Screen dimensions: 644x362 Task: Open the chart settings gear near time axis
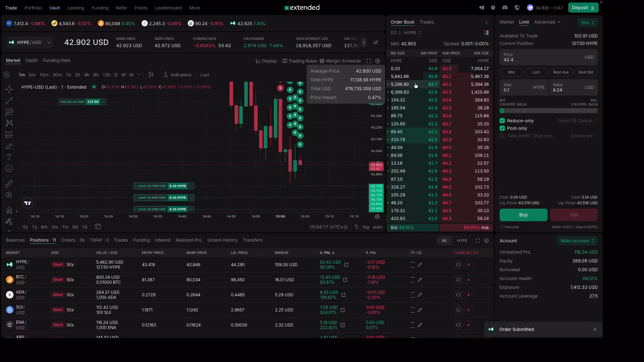coord(377,217)
